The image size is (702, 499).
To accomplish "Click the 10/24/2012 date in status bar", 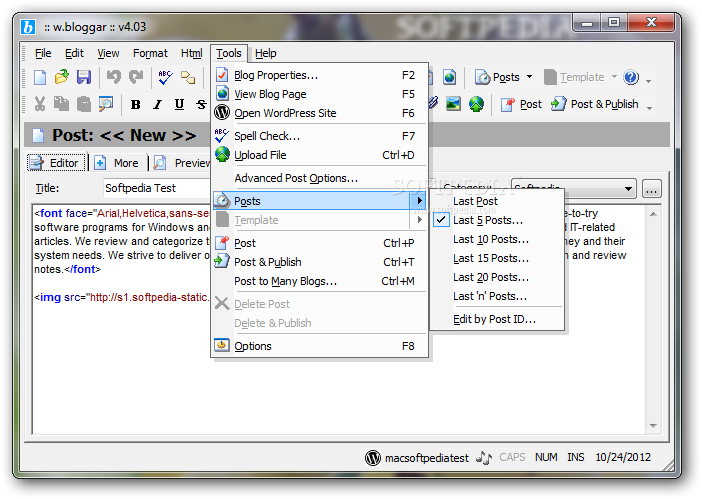I will pos(623,457).
